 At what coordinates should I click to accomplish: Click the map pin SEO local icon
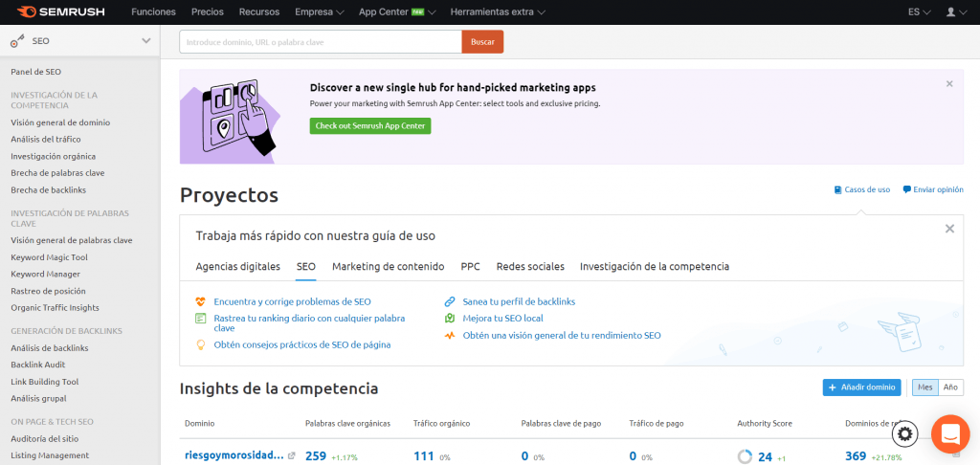click(x=450, y=318)
